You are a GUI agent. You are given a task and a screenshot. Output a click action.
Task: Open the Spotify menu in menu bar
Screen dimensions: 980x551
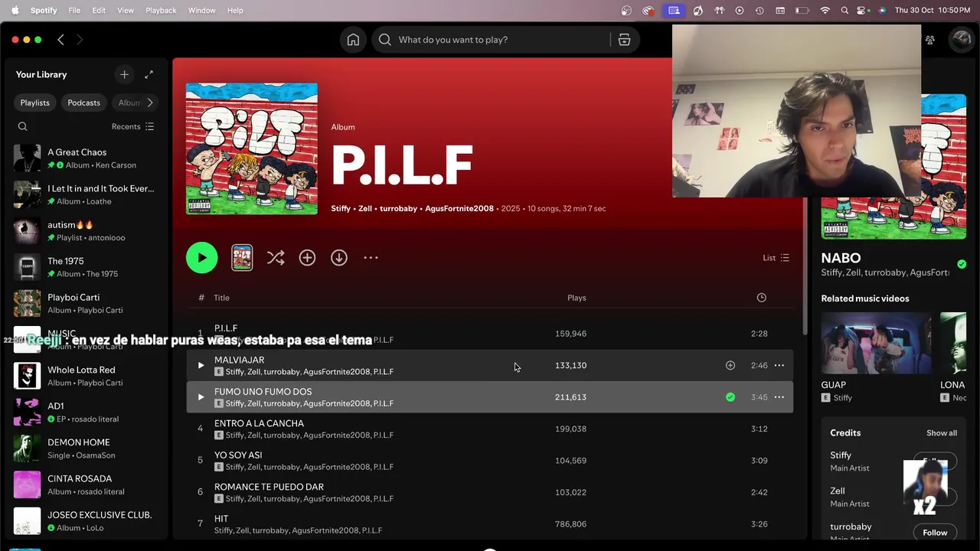[x=43, y=10]
